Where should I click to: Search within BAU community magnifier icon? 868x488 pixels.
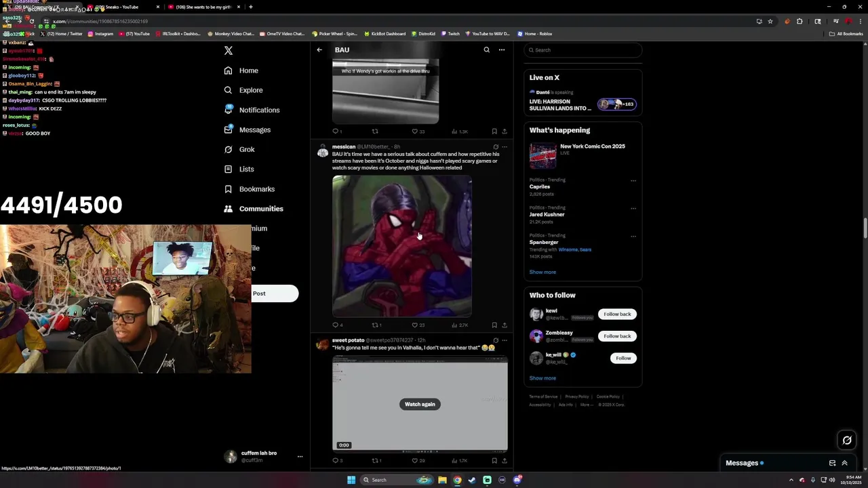point(486,49)
